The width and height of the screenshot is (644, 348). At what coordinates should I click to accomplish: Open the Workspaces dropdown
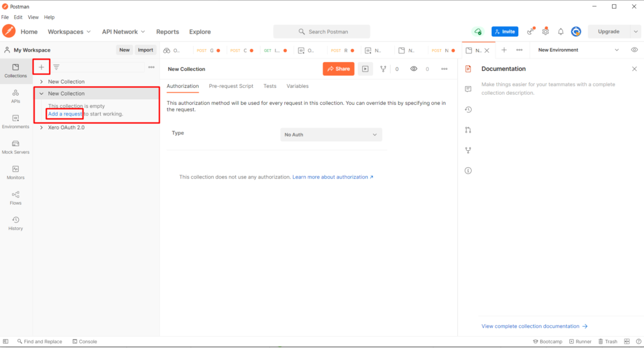coord(69,31)
